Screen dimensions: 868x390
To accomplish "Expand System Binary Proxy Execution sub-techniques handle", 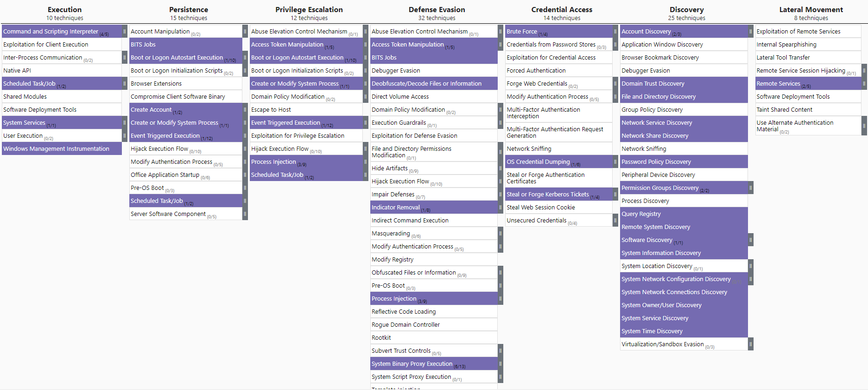I will (501, 363).
